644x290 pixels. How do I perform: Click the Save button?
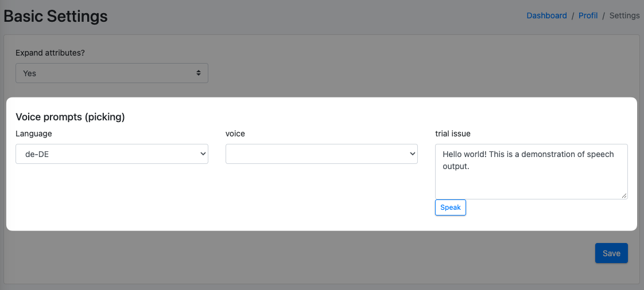click(x=611, y=253)
